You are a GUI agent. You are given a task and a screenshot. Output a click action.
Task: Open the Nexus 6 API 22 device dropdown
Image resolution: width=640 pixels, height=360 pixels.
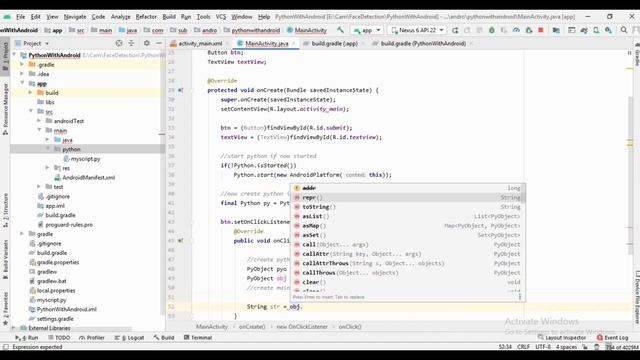pyautogui.click(x=417, y=30)
